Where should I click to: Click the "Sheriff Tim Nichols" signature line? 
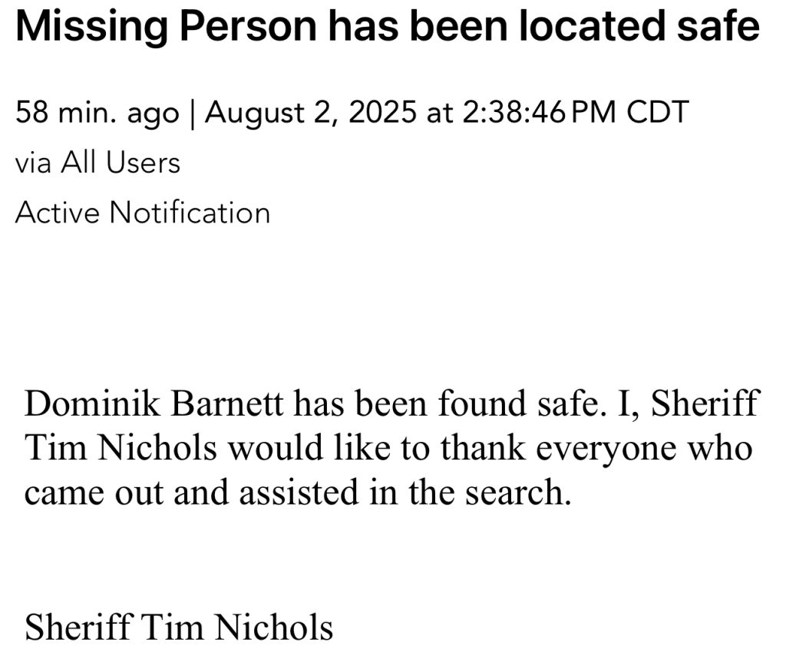tap(179, 627)
